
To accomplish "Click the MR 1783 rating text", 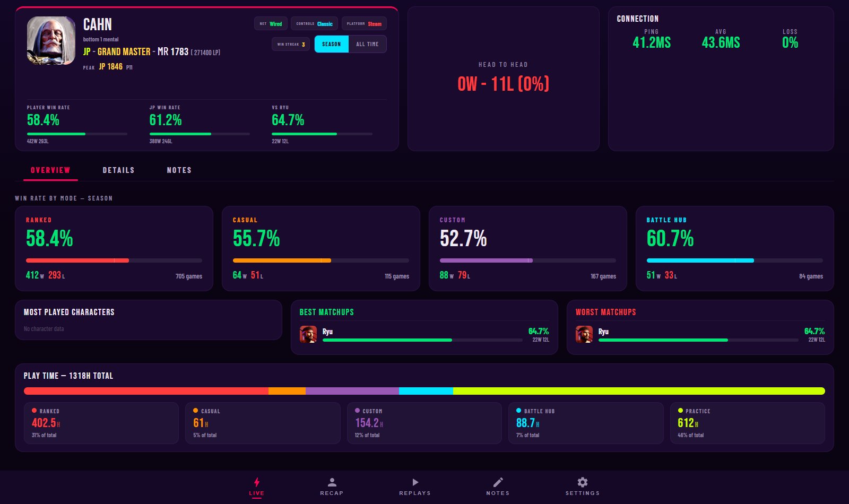I will point(173,51).
